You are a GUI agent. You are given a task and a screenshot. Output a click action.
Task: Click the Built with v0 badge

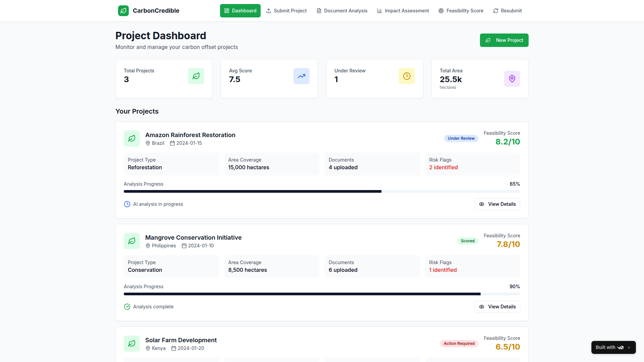(609, 347)
